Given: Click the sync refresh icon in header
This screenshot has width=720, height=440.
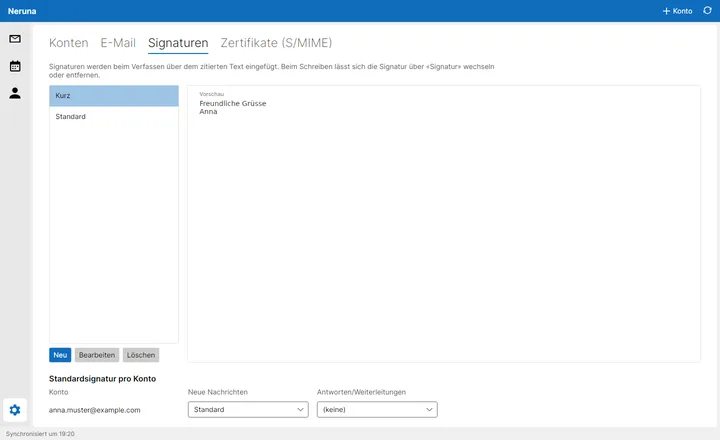Looking at the screenshot, I should tap(707, 11).
